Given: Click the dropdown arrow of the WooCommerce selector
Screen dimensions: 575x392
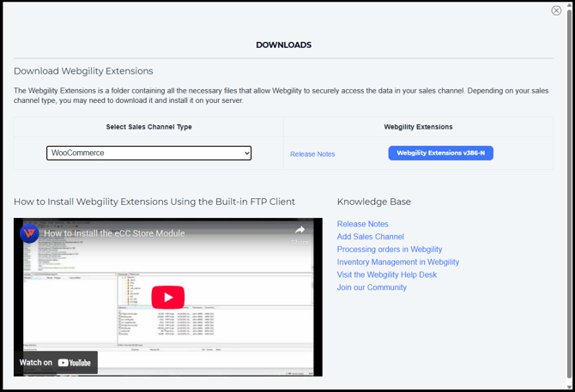Looking at the screenshot, I should coord(246,153).
